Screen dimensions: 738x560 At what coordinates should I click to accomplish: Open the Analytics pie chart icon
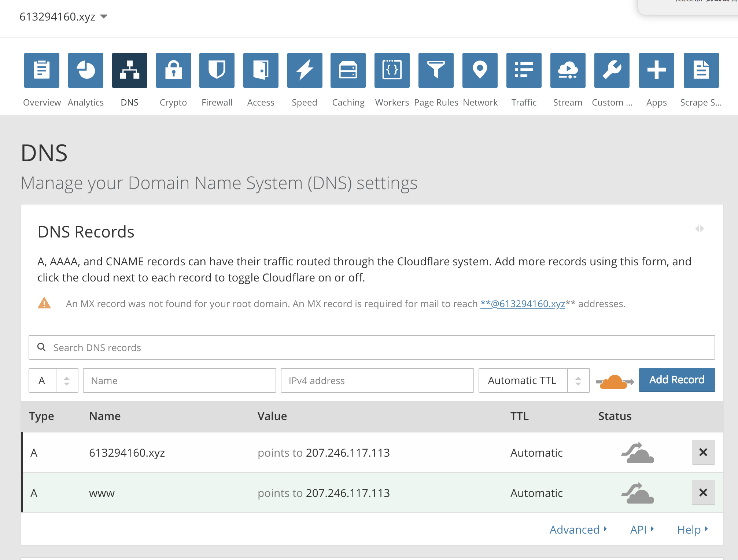click(86, 70)
